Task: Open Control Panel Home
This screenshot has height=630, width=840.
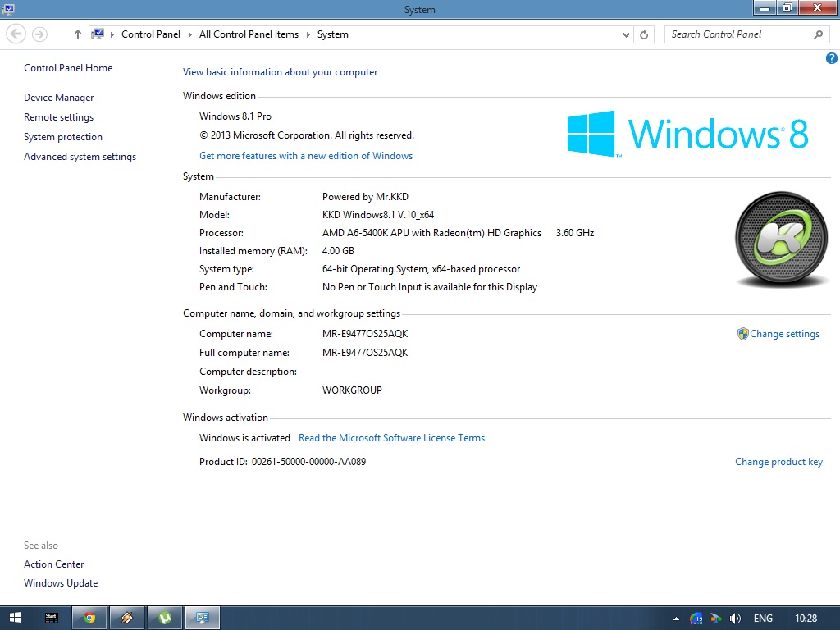Action: point(68,68)
